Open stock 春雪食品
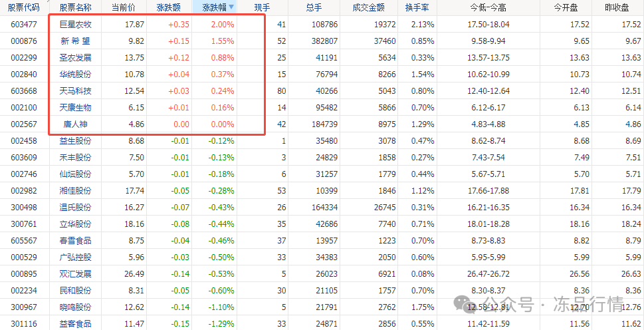The width and height of the screenshot is (644, 330). point(75,241)
